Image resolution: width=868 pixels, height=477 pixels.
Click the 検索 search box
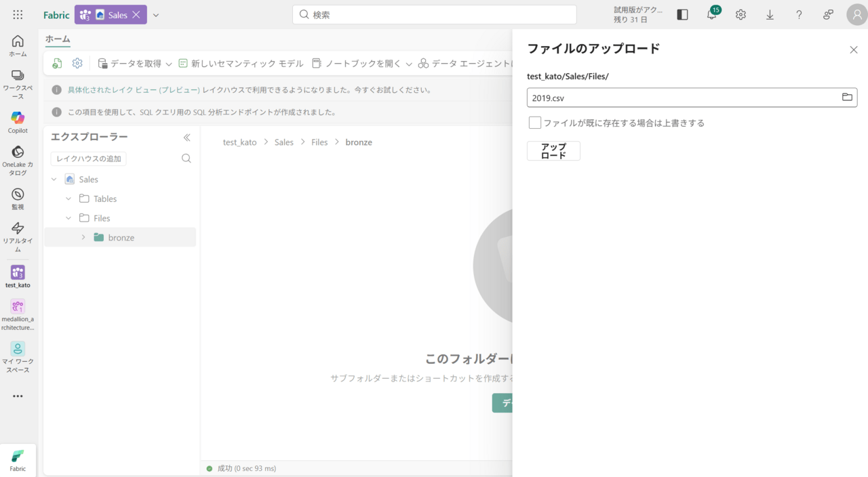click(x=434, y=15)
